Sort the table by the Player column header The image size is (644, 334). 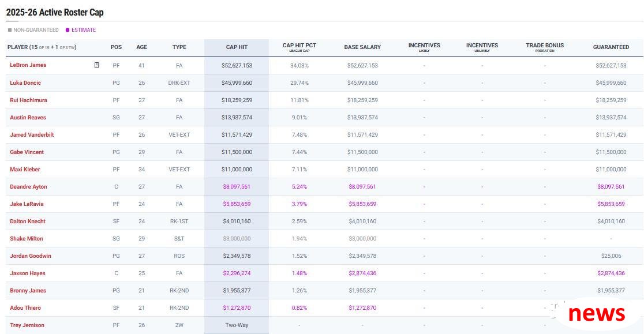coord(42,47)
